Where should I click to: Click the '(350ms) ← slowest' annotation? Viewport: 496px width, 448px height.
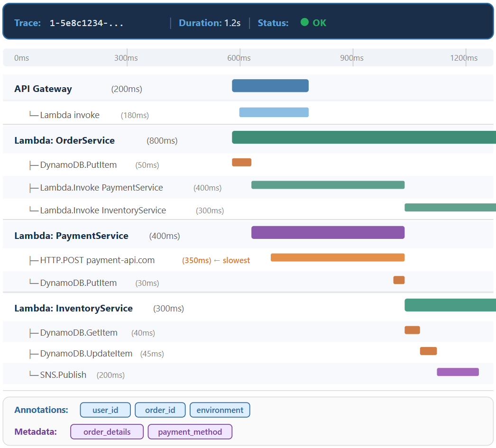[216, 260]
